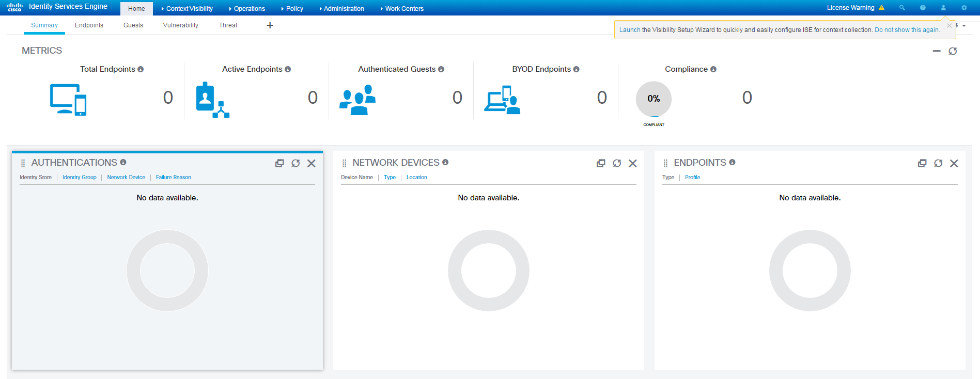The width and height of the screenshot is (980, 379).
Task: Switch to the Endpoints dashboard tab
Action: (x=89, y=25)
